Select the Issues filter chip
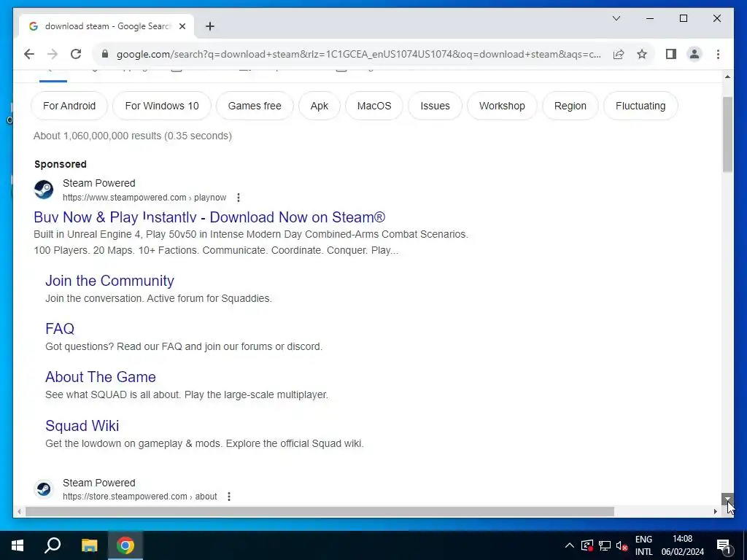This screenshot has width=747, height=560. click(435, 106)
